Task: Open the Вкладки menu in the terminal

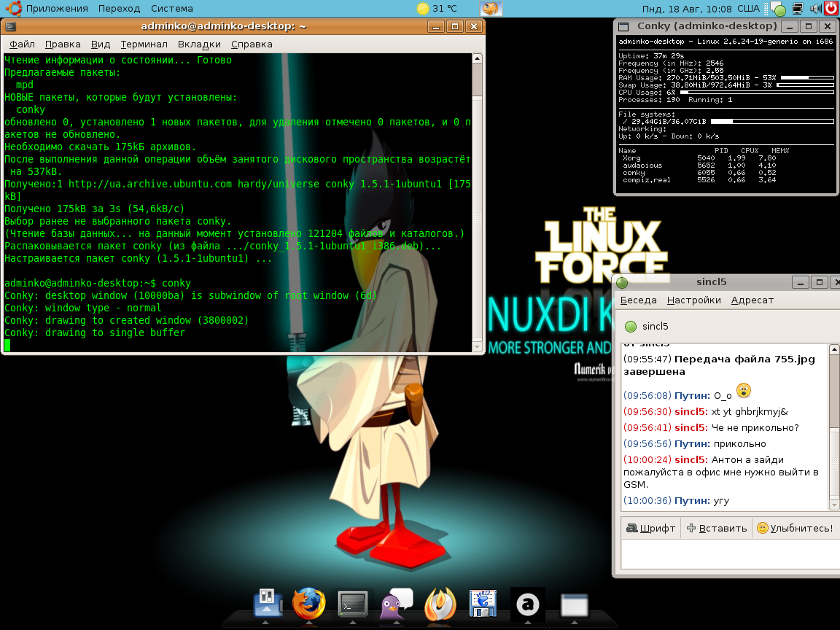Action: (x=199, y=44)
